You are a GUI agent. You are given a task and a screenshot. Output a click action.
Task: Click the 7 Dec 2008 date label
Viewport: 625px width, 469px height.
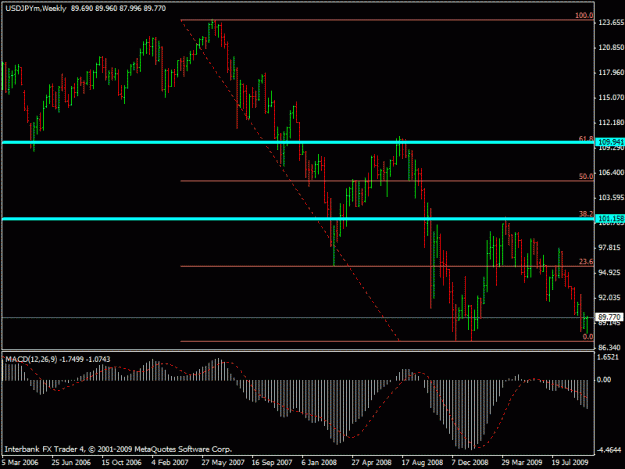point(470,462)
